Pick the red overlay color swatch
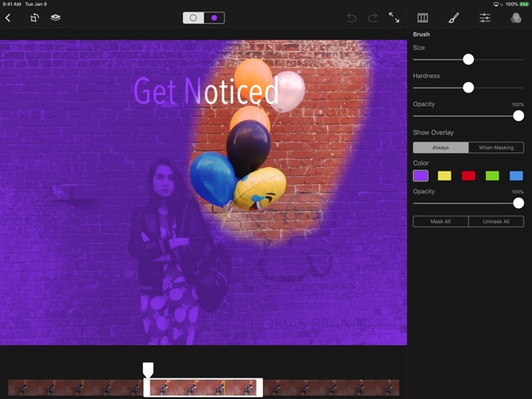Screen dimensions: 532x399 point(468,175)
